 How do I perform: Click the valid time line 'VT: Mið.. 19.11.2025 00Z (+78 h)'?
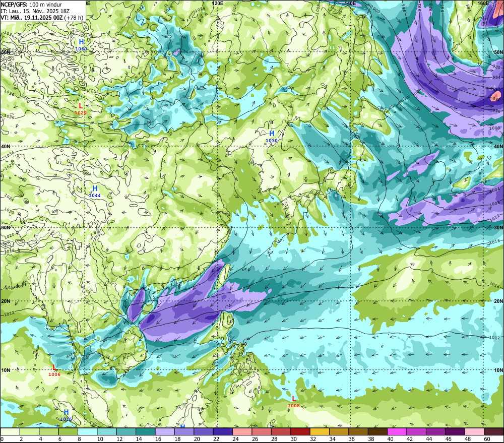(x=42, y=18)
